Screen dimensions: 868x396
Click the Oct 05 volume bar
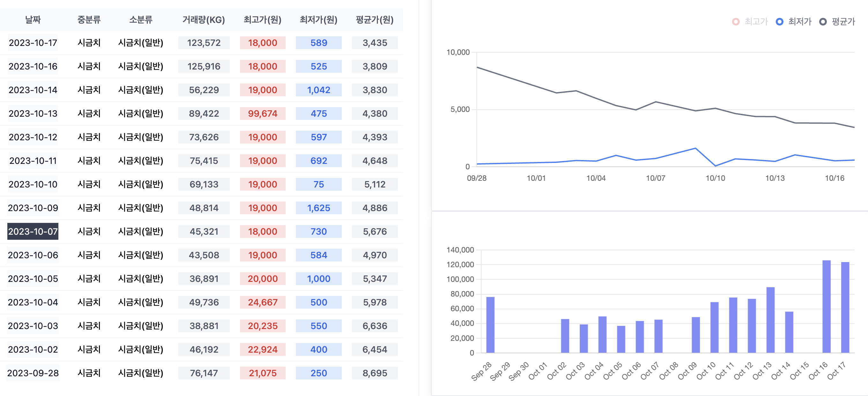[x=621, y=340]
